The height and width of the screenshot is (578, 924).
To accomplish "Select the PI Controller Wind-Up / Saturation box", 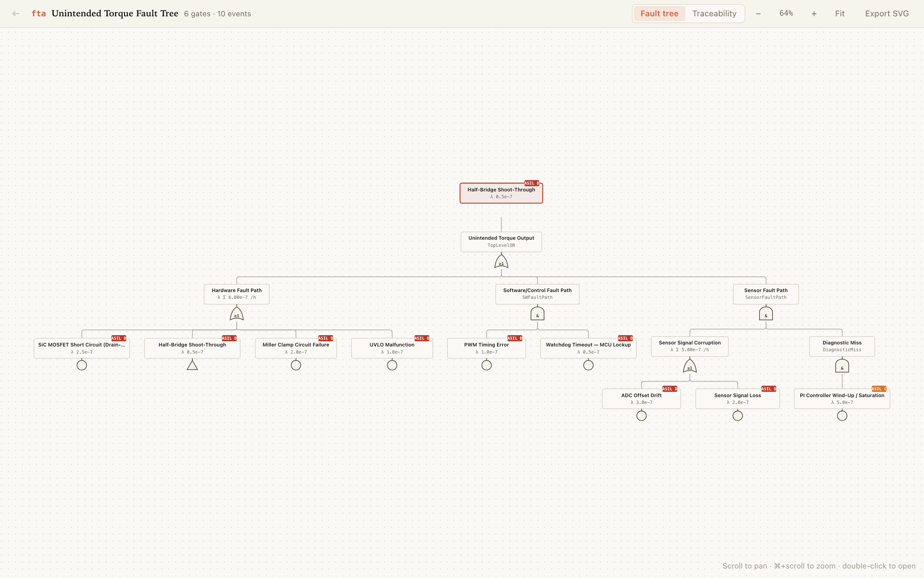I will point(842,399).
